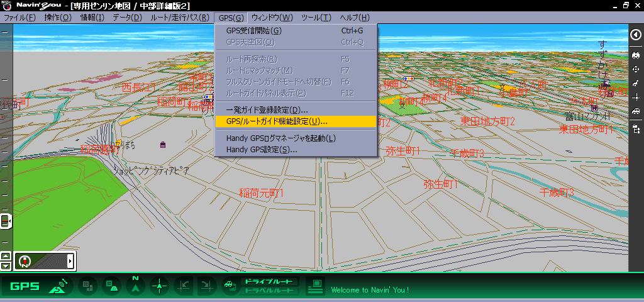Click the binoculars search icon

pyautogui.click(x=636, y=55)
